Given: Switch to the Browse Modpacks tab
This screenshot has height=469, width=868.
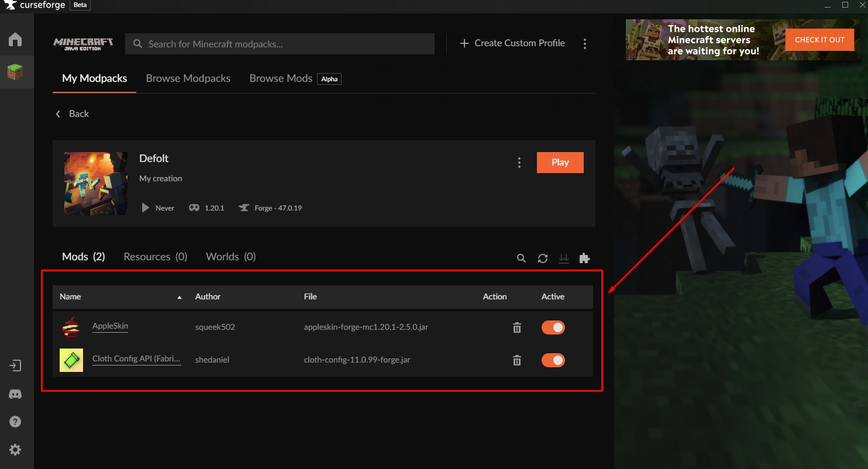Looking at the screenshot, I should [x=188, y=78].
